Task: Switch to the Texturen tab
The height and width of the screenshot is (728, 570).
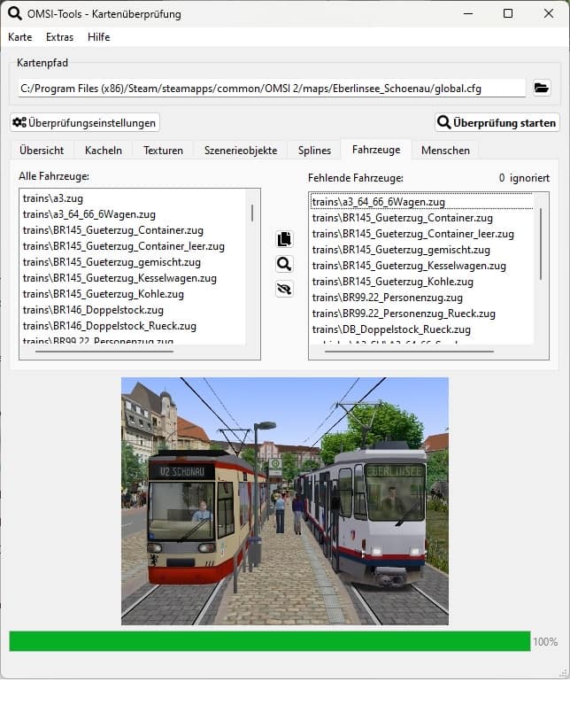Action: (x=163, y=150)
